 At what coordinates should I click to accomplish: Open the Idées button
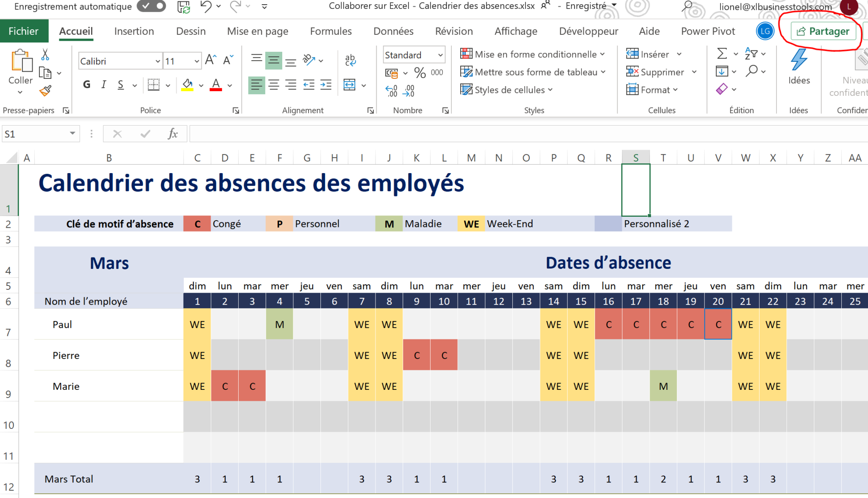(x=799, y=66)
